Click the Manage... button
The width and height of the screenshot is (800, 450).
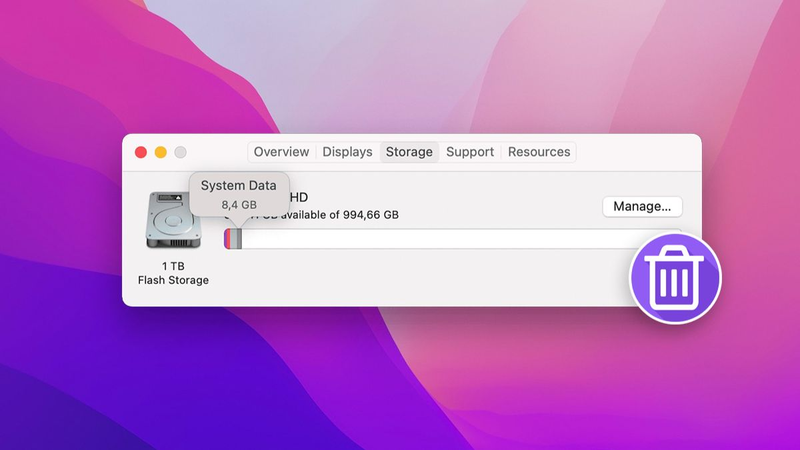coord(642,207)
